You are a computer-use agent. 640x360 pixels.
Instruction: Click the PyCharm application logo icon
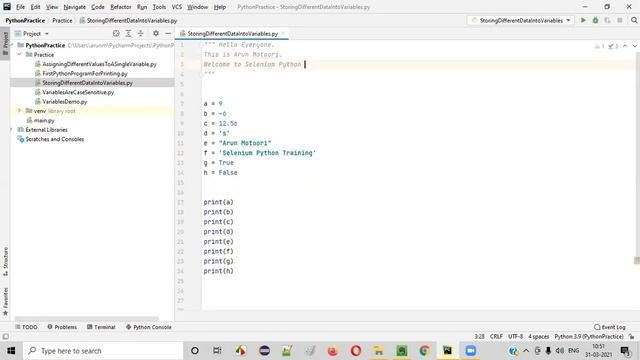pyautogui.click(x=7, y=7)
